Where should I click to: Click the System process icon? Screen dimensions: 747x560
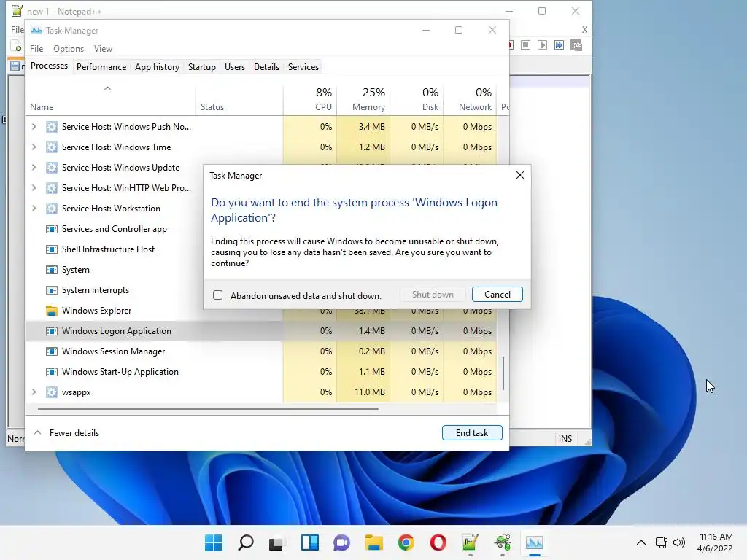[x=52, y=270]
